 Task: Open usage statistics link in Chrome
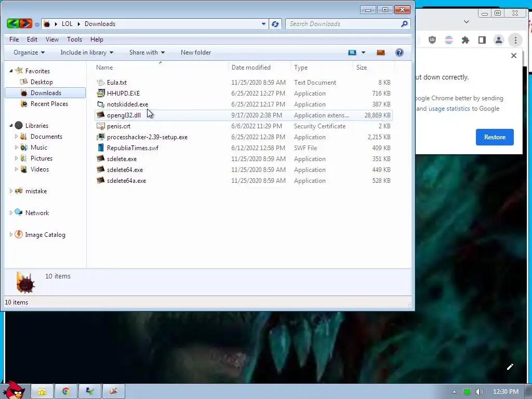tap(449, 109)
